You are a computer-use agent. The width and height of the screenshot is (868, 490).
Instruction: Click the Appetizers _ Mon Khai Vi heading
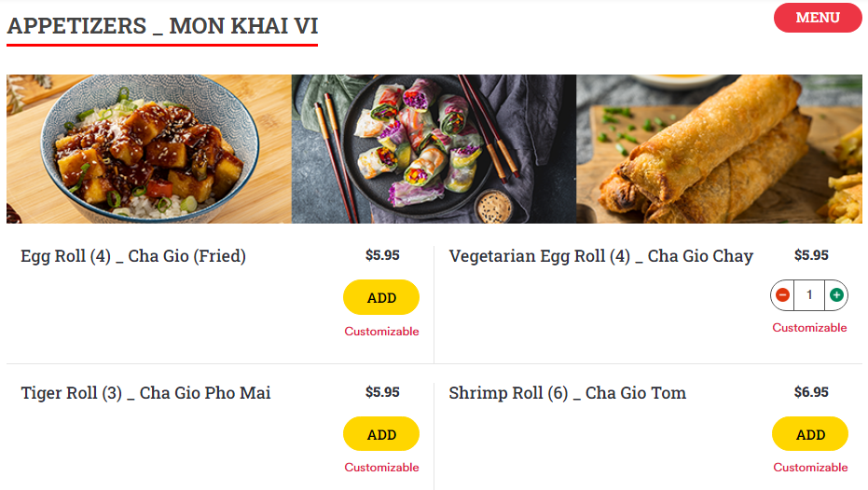pos(162,26)
